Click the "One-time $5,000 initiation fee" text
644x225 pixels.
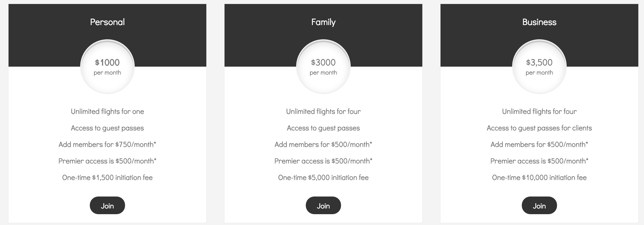(x=323, y=177)
